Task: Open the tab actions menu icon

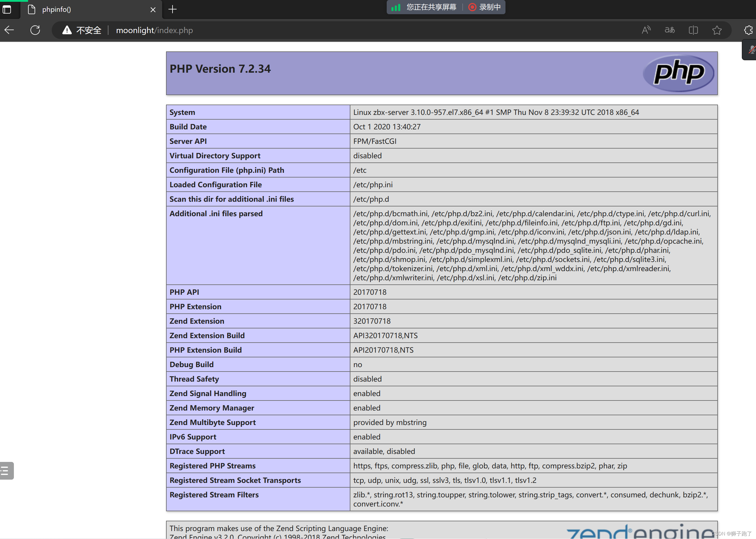Action: [x=7, y=9]
